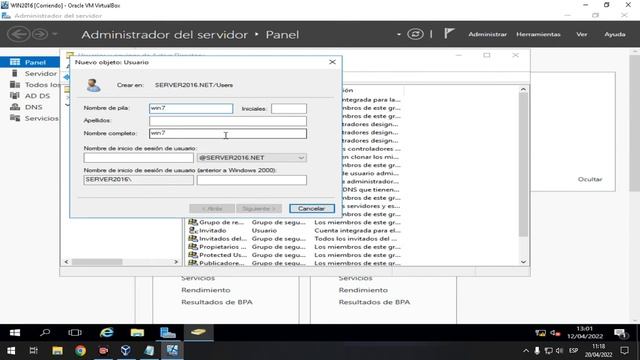
Task: Click the vertical scrollbar down arrow in list
Action: click(x=523, y=262)
